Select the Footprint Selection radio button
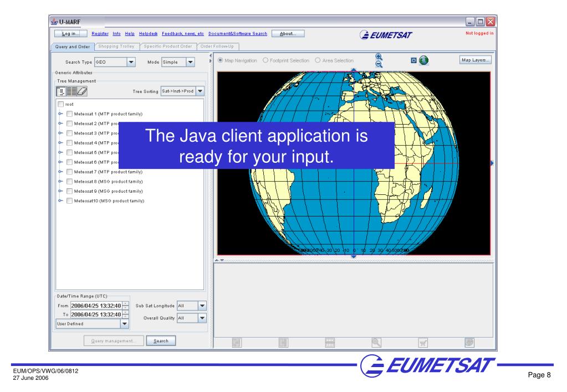Image resolution: width=567 pixels, height=392 pixels. click(265, 60)
